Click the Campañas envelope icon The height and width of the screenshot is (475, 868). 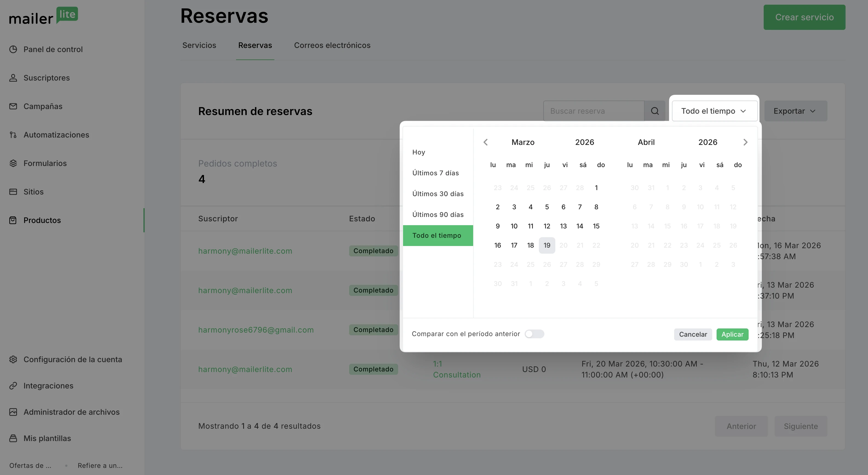[x=13, y=106]
